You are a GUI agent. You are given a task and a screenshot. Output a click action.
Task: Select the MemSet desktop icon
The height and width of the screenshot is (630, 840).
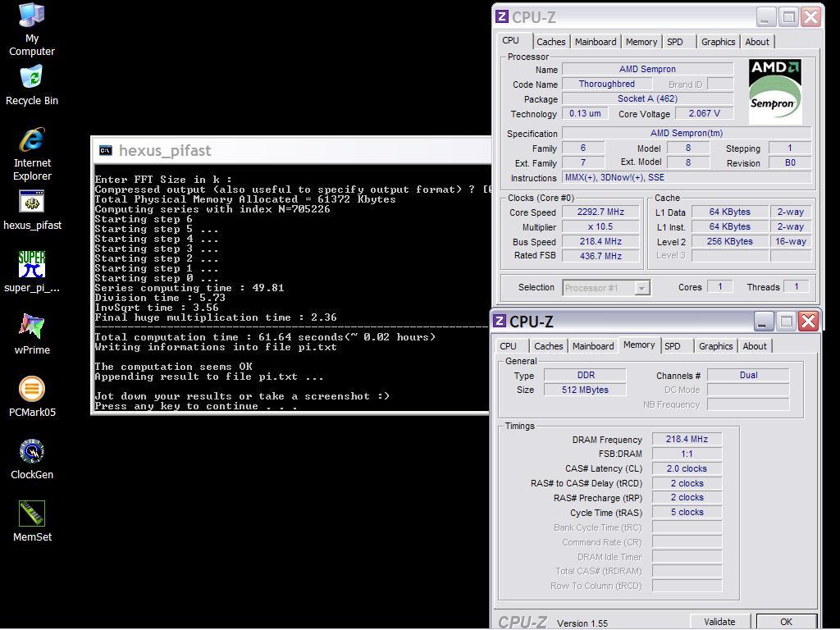32,521
